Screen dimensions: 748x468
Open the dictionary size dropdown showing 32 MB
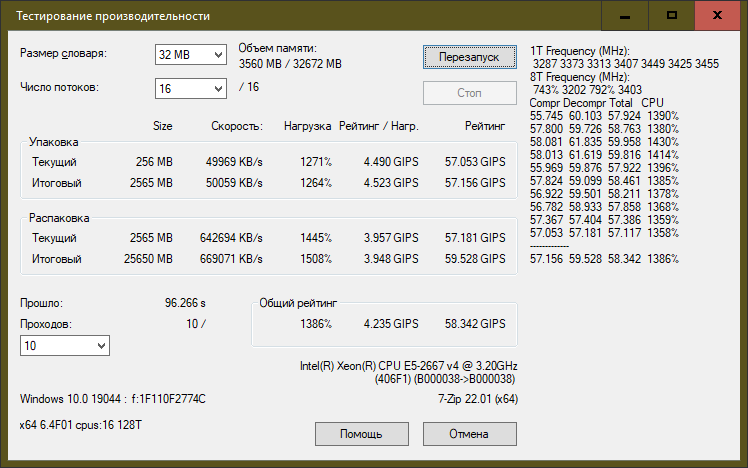click(190, 55)
